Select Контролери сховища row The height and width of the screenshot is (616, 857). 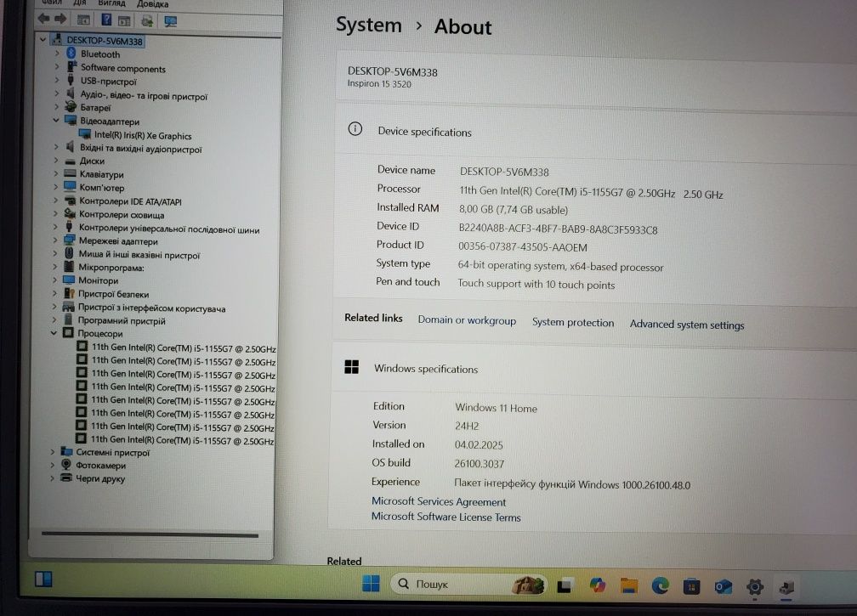coord(122,215)
